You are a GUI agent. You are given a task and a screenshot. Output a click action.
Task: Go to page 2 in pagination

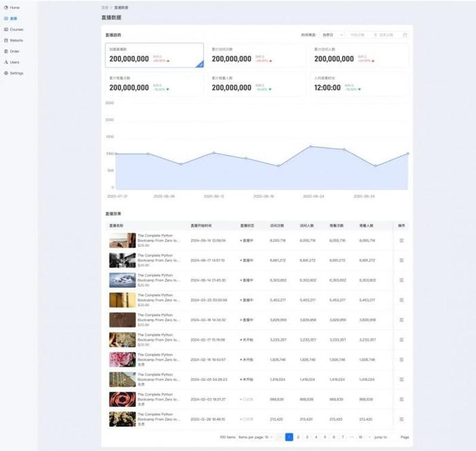pos(298,437)
